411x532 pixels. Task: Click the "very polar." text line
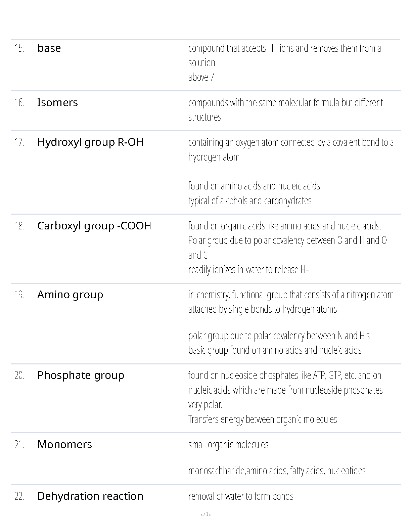[205, 404]
